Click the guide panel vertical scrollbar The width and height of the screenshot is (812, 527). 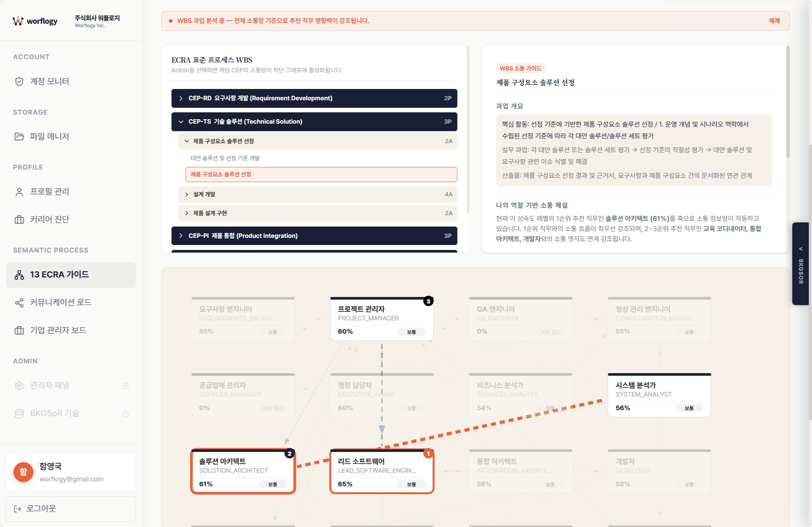coord(787,102)
